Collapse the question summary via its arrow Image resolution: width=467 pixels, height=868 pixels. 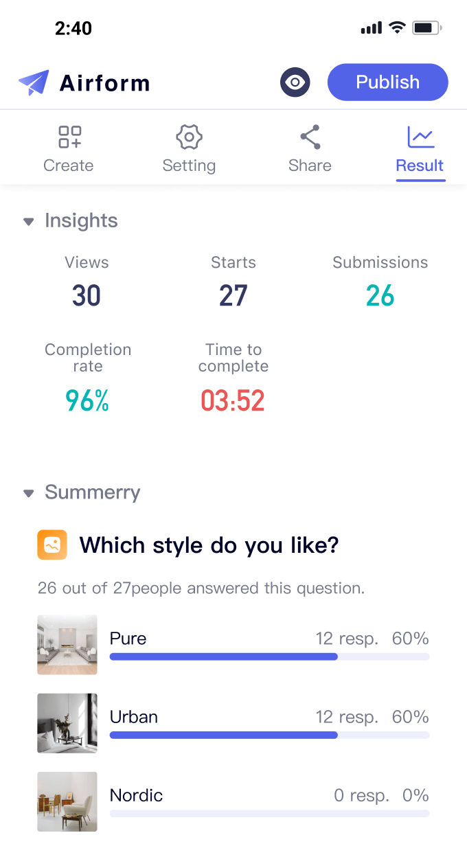[28, 492]
